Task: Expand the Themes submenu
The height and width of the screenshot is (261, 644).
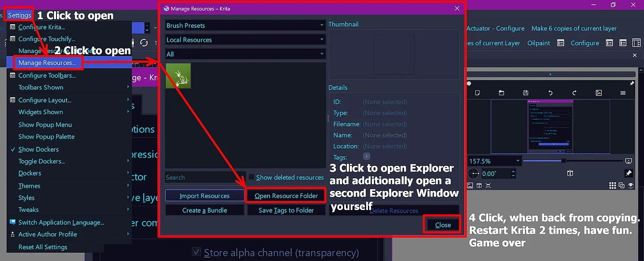Action: 69,186
